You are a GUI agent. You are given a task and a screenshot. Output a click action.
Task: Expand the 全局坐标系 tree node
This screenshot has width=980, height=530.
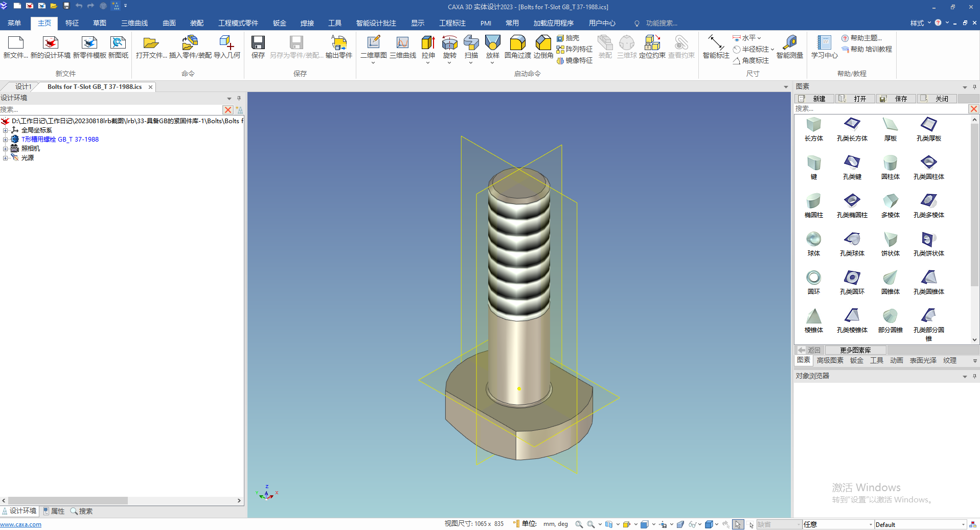tap(6, 130)
